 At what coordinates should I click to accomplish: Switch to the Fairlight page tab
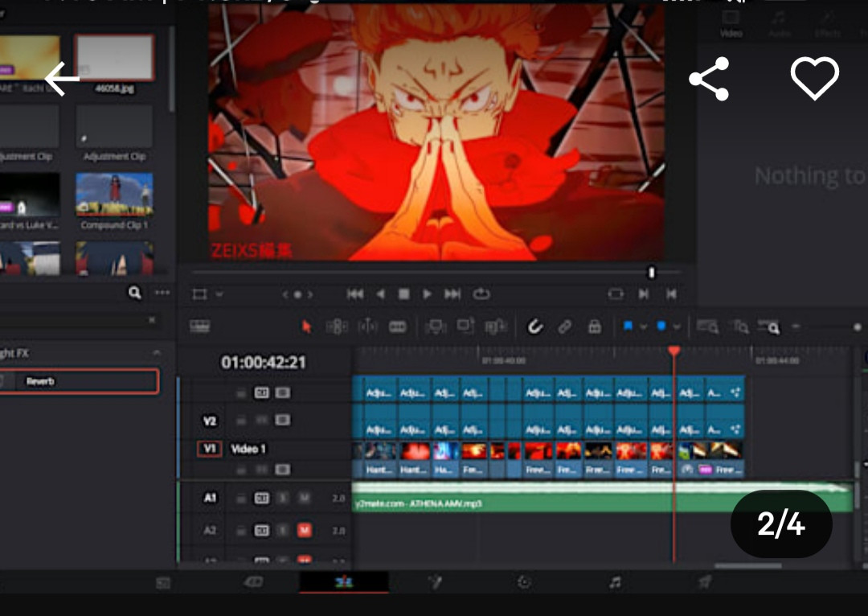point(615,581)
